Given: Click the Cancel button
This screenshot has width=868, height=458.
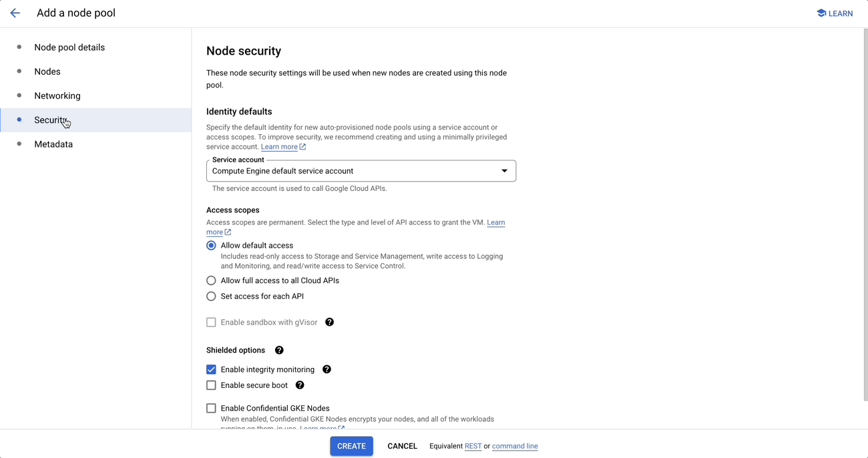Looking at the screenshot, I should point(402,446).
